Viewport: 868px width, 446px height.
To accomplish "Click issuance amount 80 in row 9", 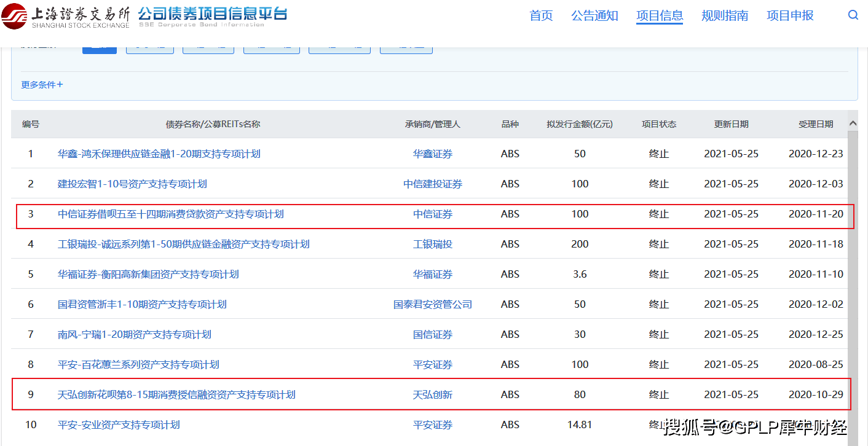I will point(580,394).
